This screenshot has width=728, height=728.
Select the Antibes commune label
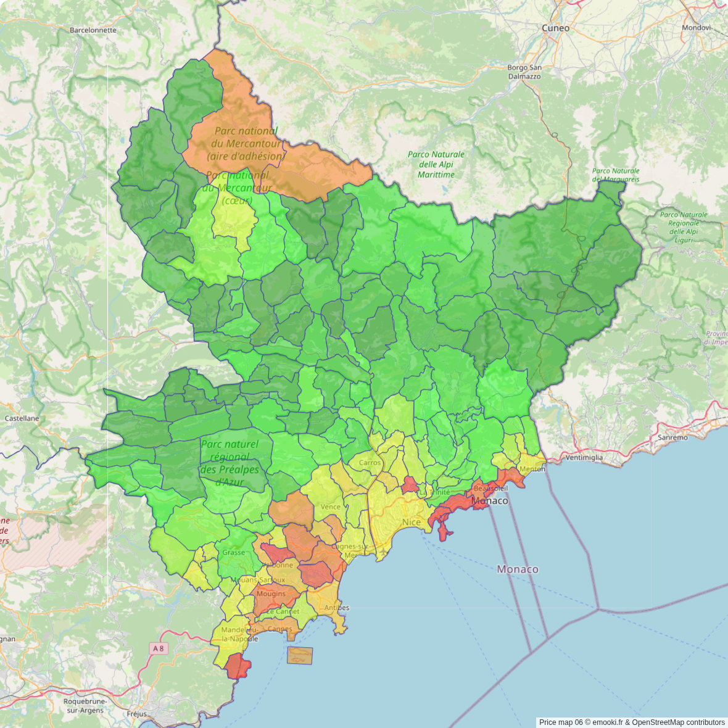click(x=337, y=608)
